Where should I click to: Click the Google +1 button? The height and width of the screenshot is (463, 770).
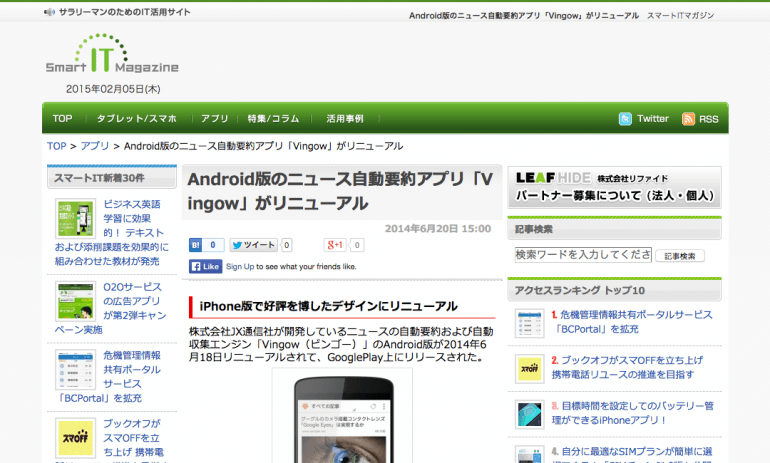coord(335,245)
